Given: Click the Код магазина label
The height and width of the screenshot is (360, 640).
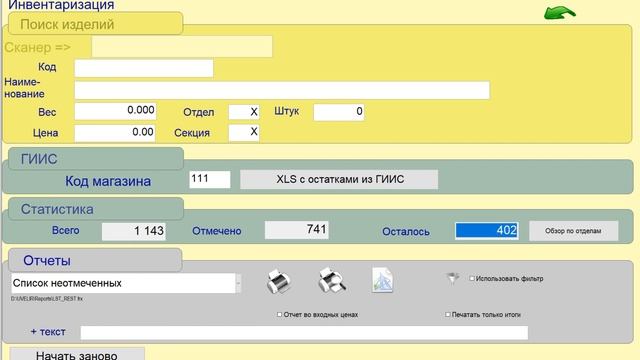Looking at the screenshot, I should click(x=108, y=181).
